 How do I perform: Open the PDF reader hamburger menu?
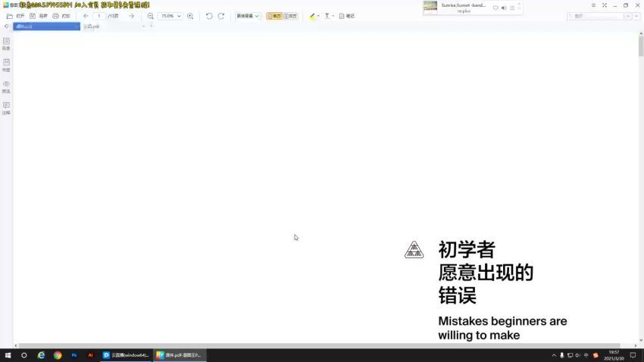(593, 5)
